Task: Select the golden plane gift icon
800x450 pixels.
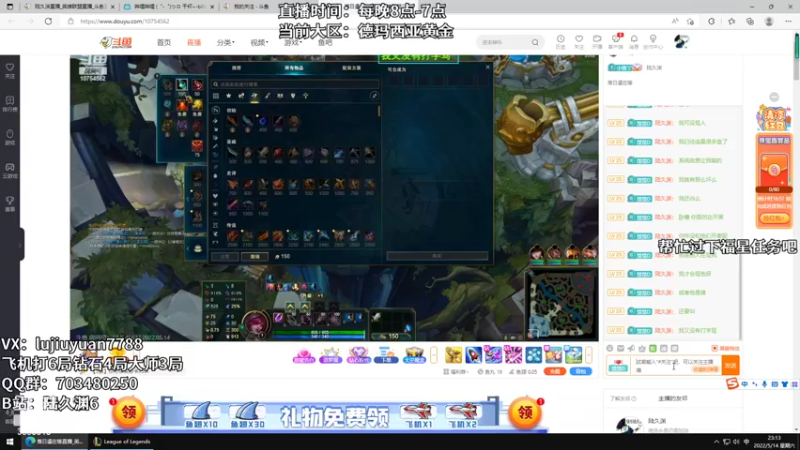Action: [x=453, y=355]
